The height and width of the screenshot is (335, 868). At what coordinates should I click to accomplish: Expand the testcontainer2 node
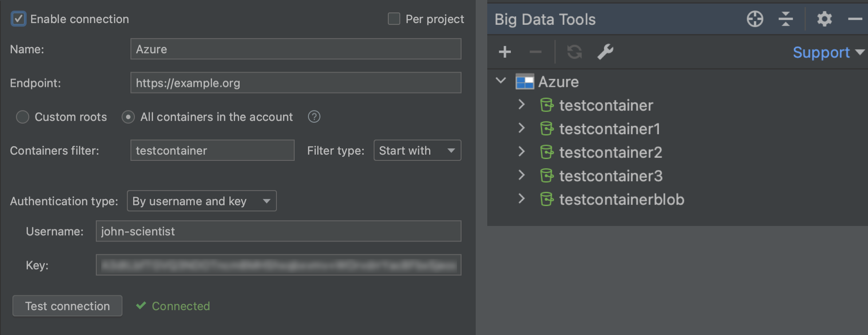522,152
